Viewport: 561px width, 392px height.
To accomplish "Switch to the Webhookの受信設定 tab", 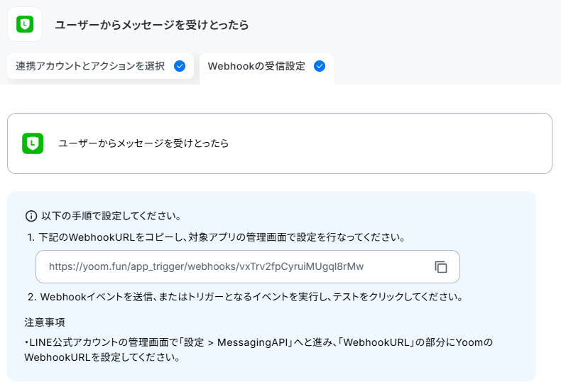I will (266, 68).
